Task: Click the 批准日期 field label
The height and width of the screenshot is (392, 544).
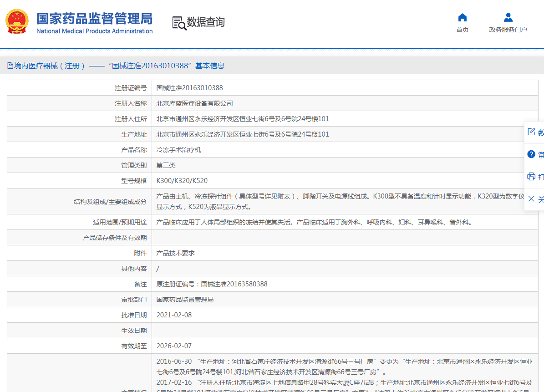Action: (x=134, y=315)
